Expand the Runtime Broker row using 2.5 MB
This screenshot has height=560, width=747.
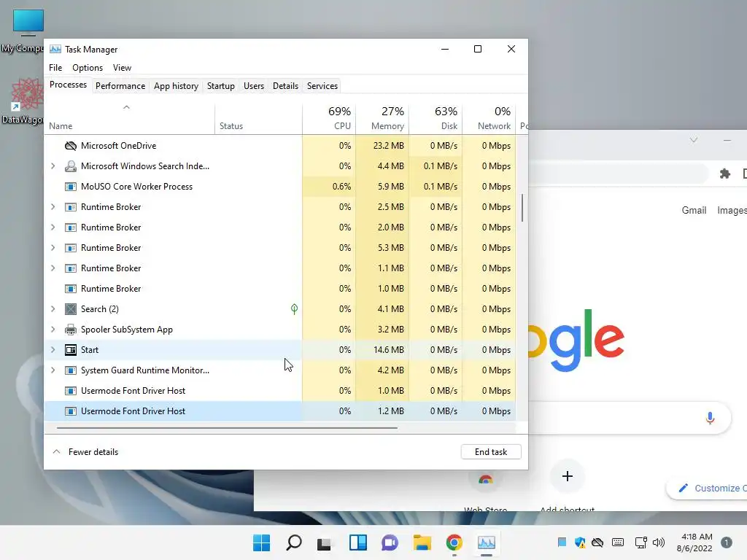tap(53, 207)
